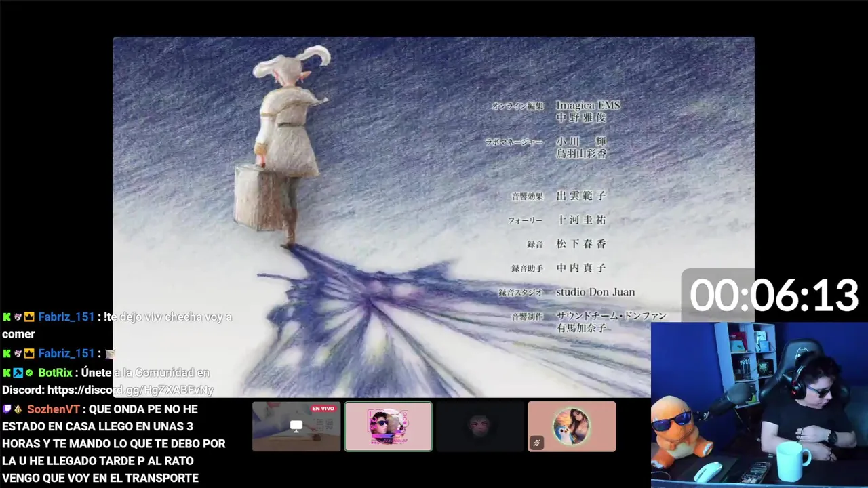Open the Discord invite link in BotRix's message
Image resolution: width=868 pixels, height=488 pixels.
pyautogui.click(x=130, y=390)
